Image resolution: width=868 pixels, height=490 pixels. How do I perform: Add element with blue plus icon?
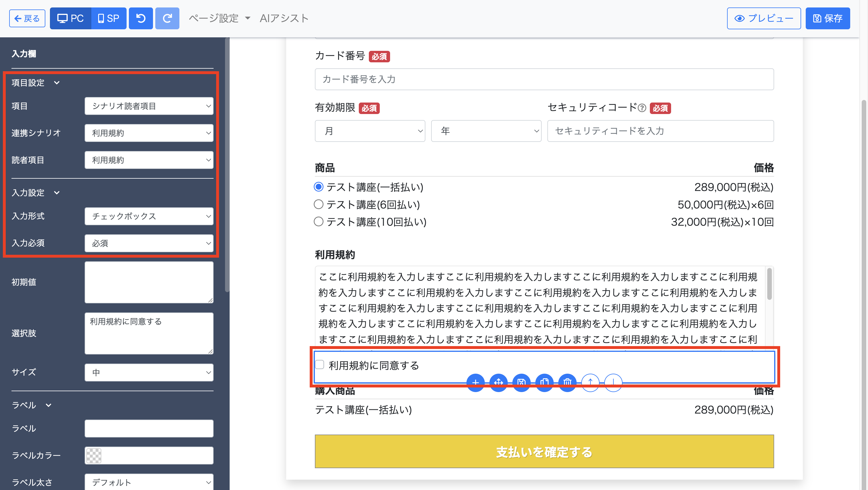point(475,382)
